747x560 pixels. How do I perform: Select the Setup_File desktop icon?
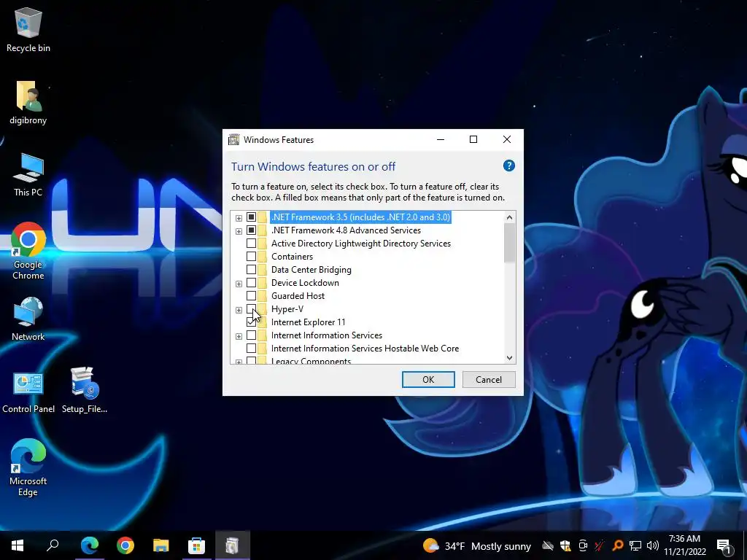(85, 391)
